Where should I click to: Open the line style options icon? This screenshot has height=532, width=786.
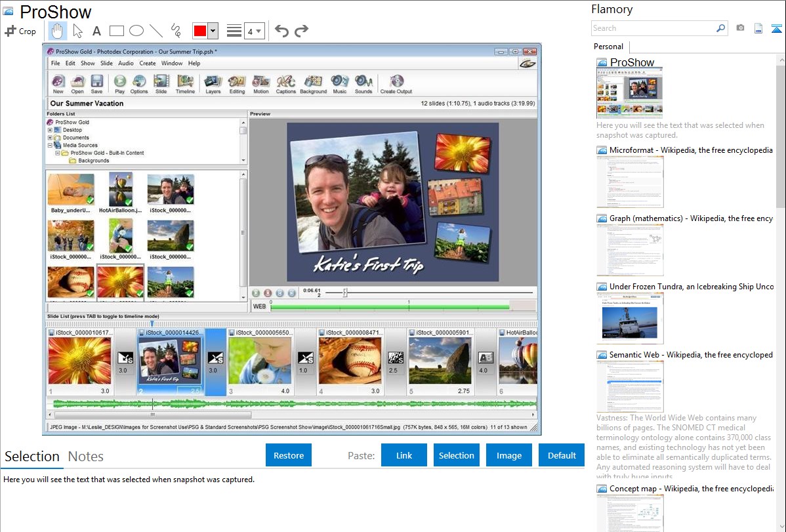(234, 31)
